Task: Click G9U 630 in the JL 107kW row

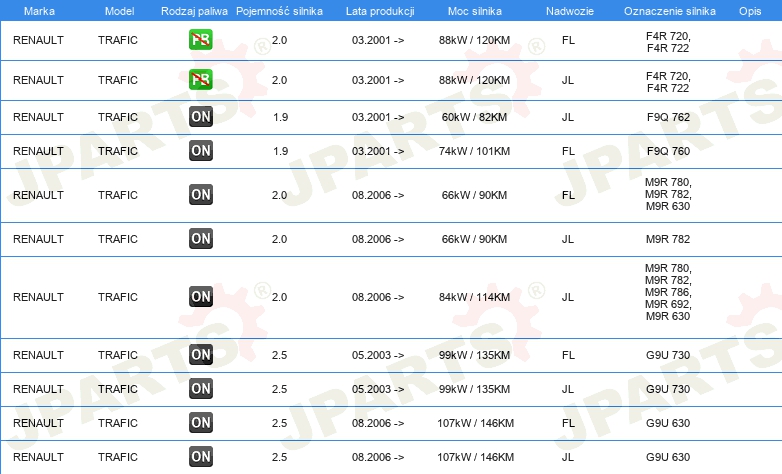Action: click(x=668, y=457)
